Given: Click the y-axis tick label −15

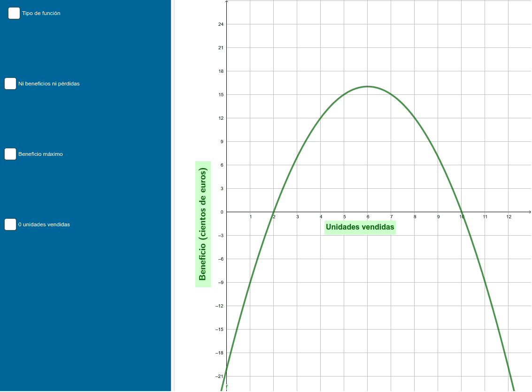Looking at the screenshot, I should tap(220, 330).
